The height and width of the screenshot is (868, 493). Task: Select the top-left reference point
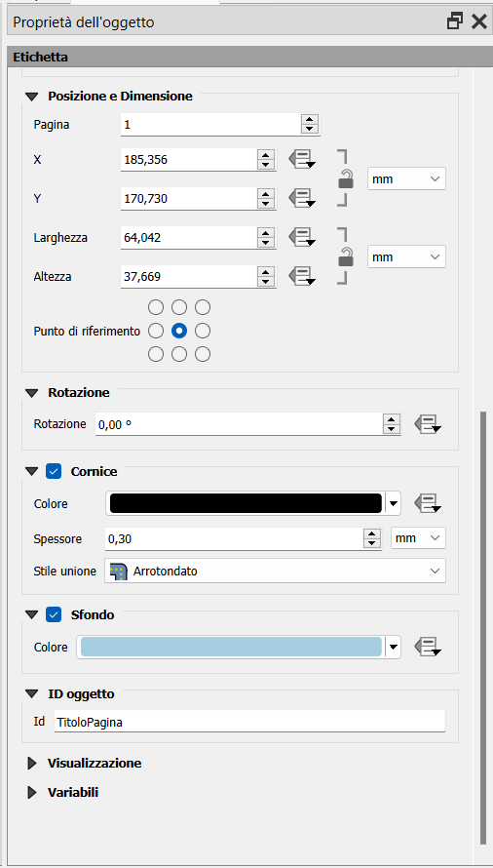pos(156,307)
